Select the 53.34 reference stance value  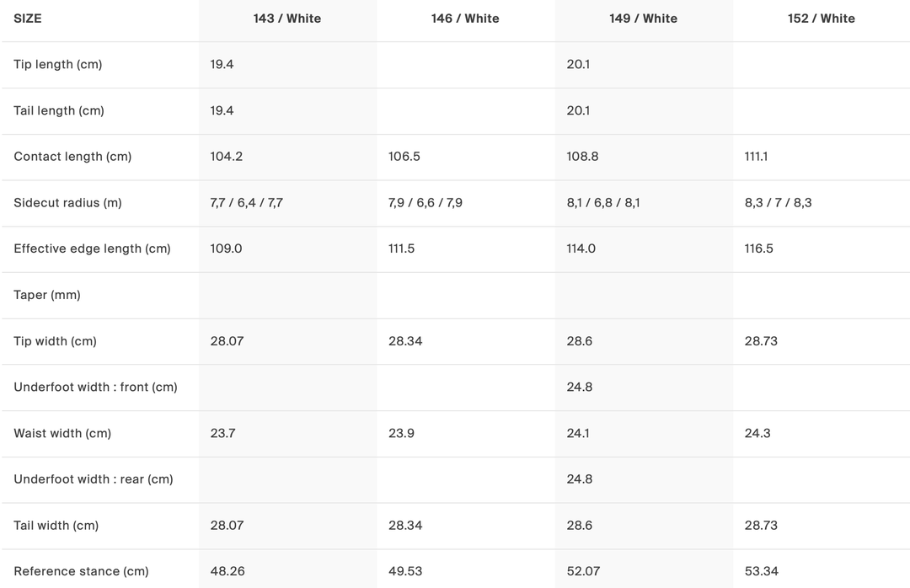point(761,571)
